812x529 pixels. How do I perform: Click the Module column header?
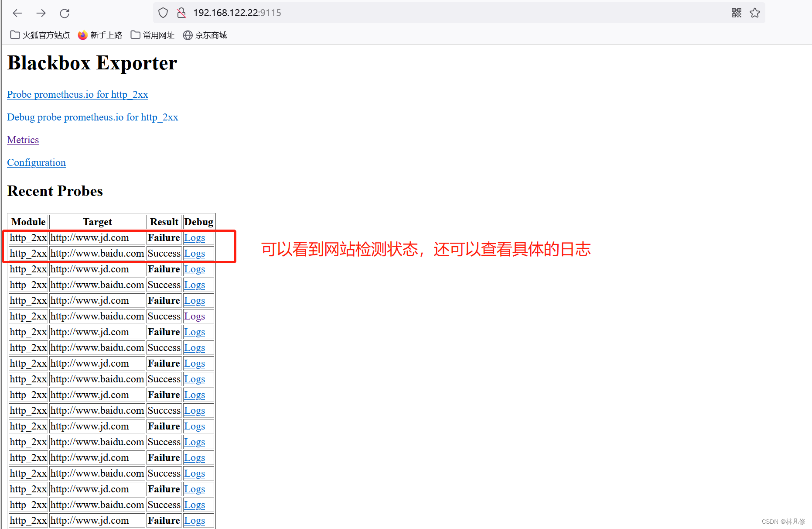click(x=28, y=222)
